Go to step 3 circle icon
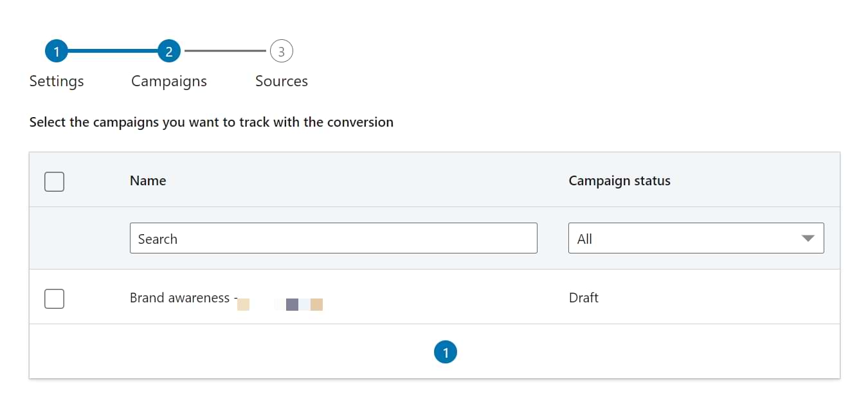Viewport: 868px width, 395px height. point(282,51)
